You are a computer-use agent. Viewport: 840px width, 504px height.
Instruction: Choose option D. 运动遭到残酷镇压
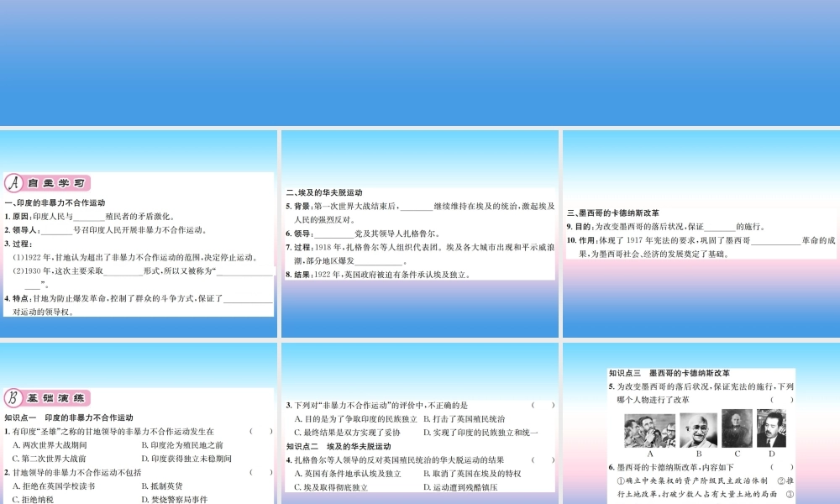point(460,487)
